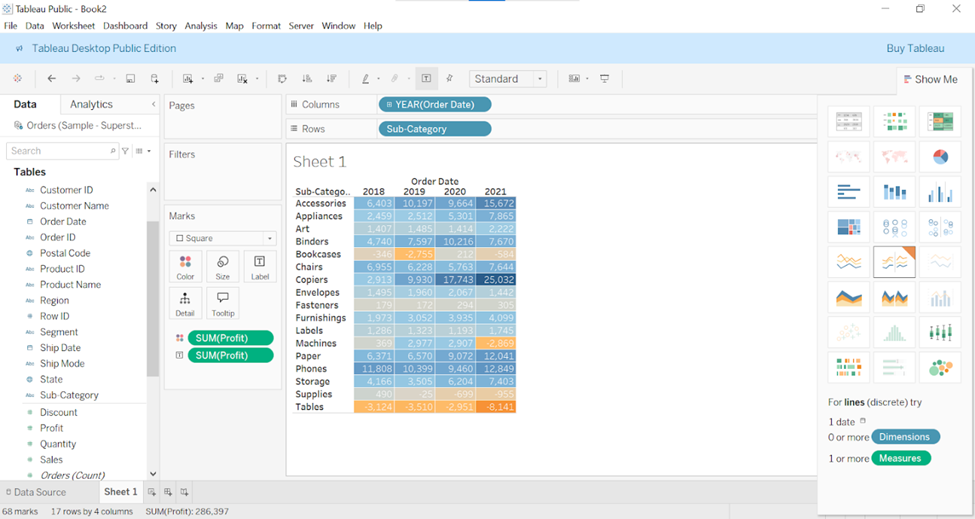The image size is (975, 519).
Task: Click the Copiers 2021 cell 25,032
Action: point(496,280)
